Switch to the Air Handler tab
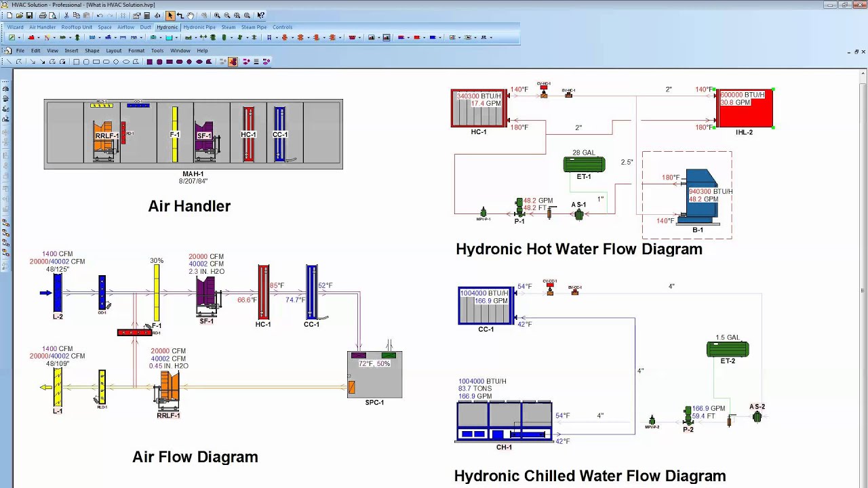The image size is (868, 488). tap(42, 27)
